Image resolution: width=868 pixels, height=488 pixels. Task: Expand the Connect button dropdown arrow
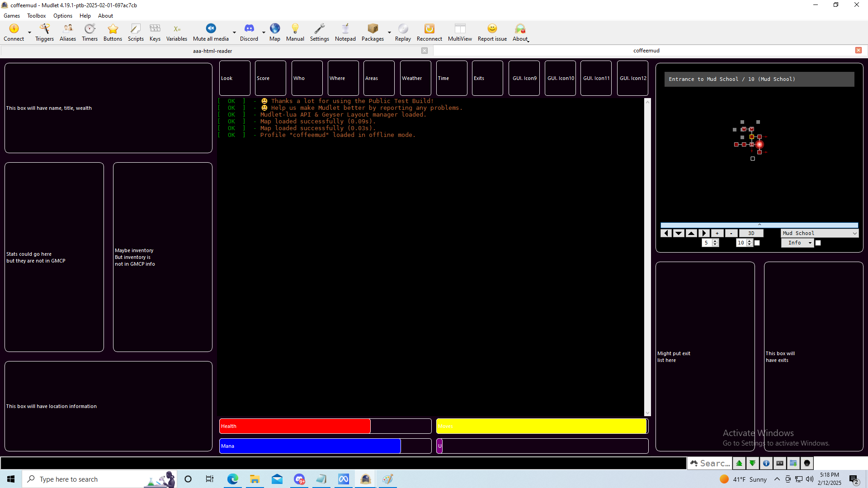(29, 33)
